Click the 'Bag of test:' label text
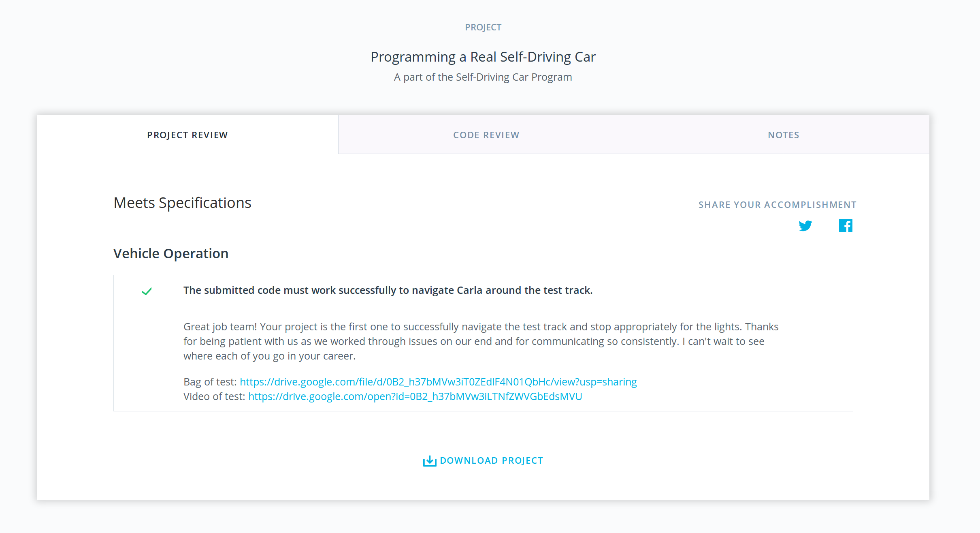Screen dimensions: 980x533 (x=210, y=382)
